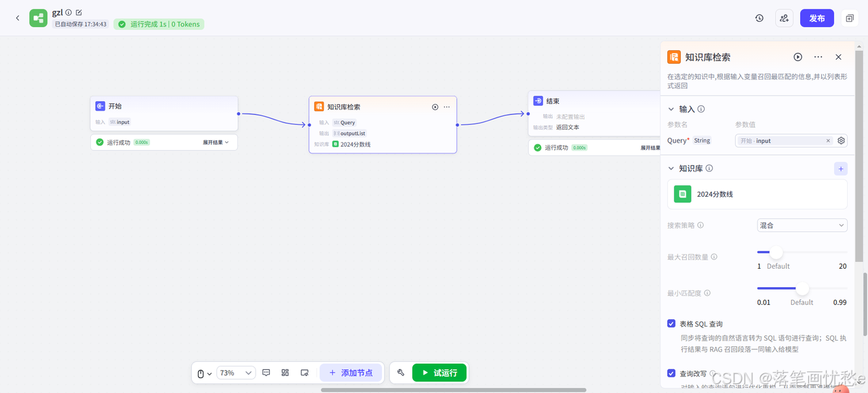
Task: Open the info icon beside gzl title
Action: 68,12
